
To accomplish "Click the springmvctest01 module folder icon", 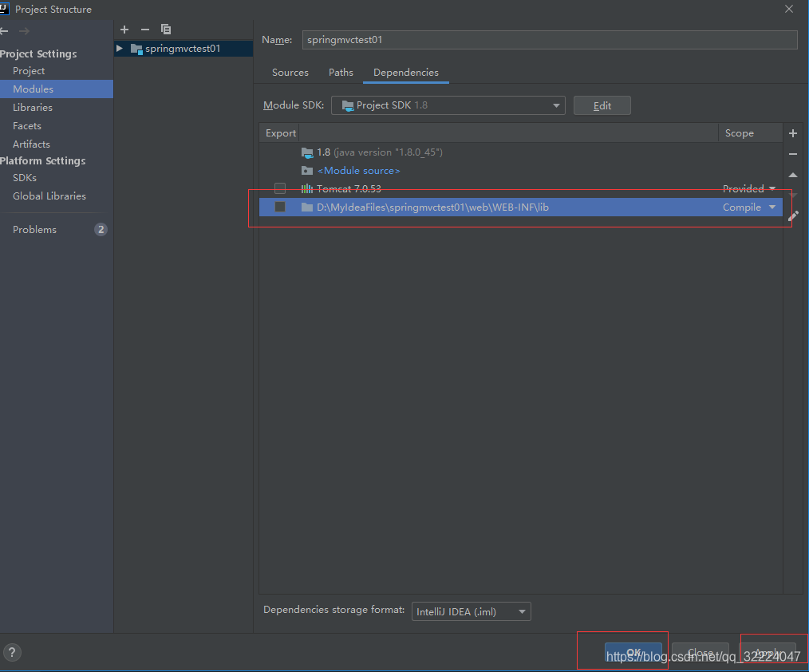I will point(136,49).
